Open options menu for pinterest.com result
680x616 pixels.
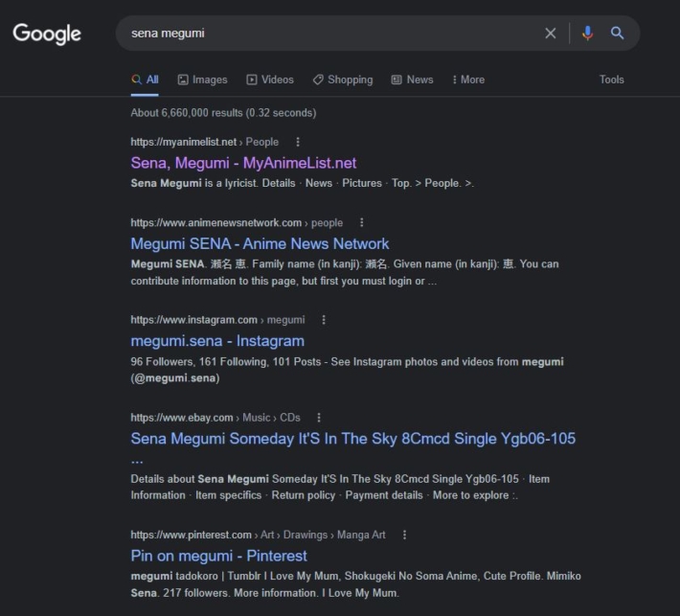[x=404, y=535]
